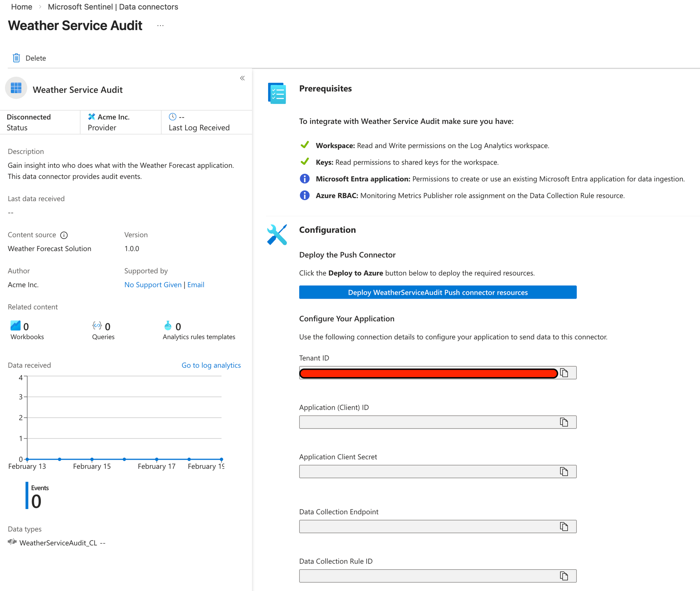The height and width of the screenshot is (591, 700).
Task: Click the Azure RBAC info icon
Action: 304,195
